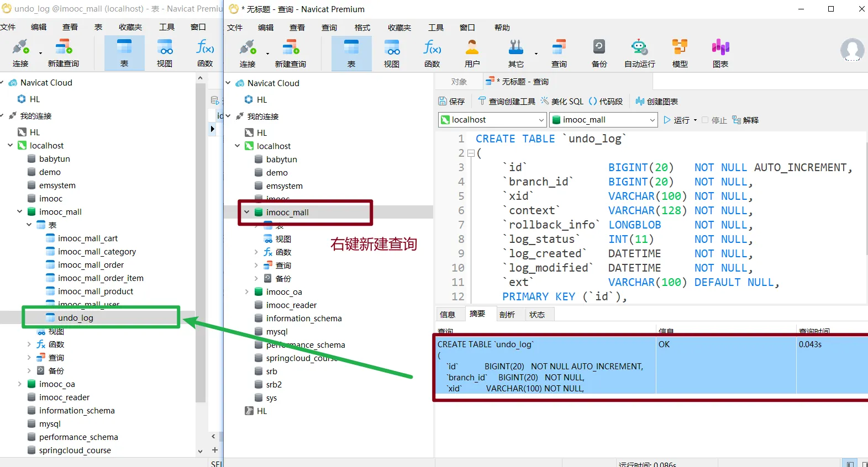Select springcloud_course in the left window tree
868x467 pixels.
pyautogui.click(x=75, y=450)
